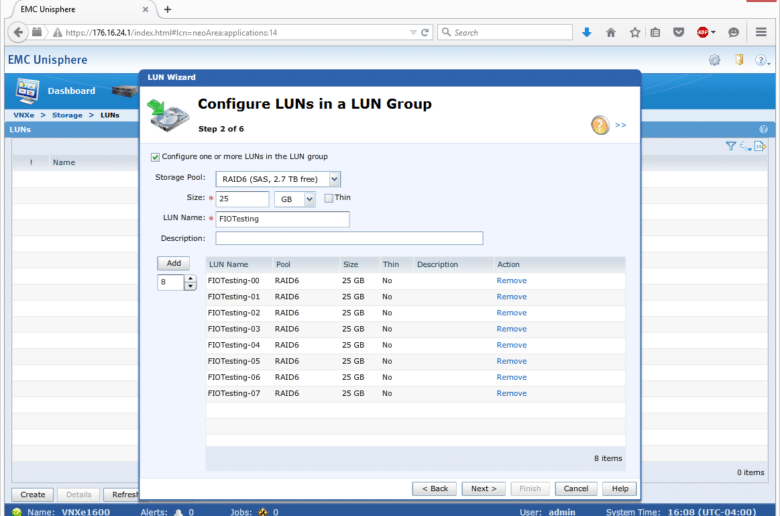Click the site identity warning icon
Viewport: 780px width, 516px height.
point(58,32)
